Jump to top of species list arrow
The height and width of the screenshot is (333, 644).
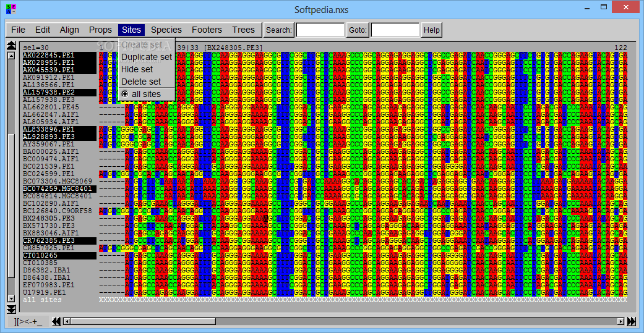(x=11, y=45)
